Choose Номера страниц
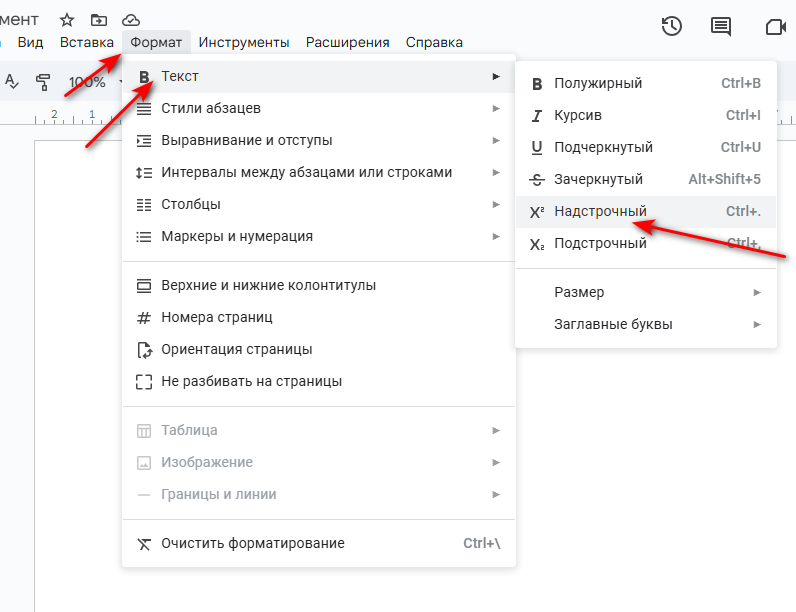796x612 pixels. [319, 318]
